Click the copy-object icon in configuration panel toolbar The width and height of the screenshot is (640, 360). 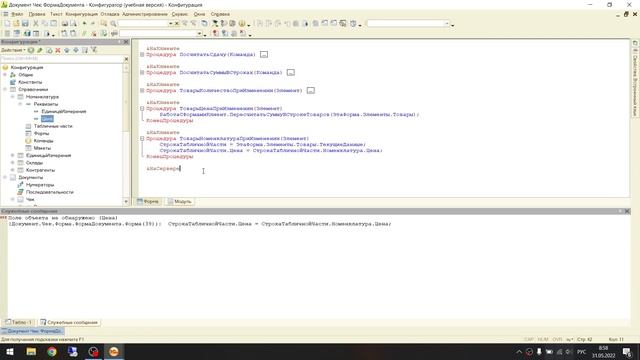pyautogui.click(x=49, y=50)
